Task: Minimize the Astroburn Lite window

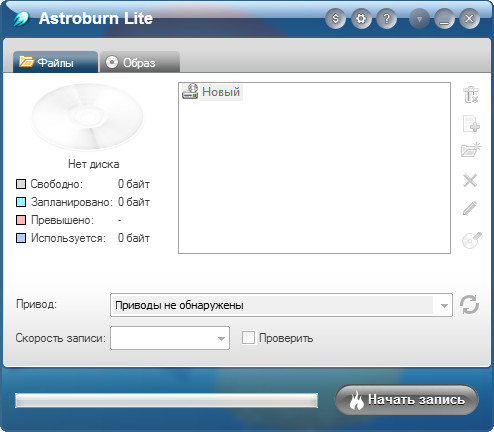Action: (x=444, y=18)
